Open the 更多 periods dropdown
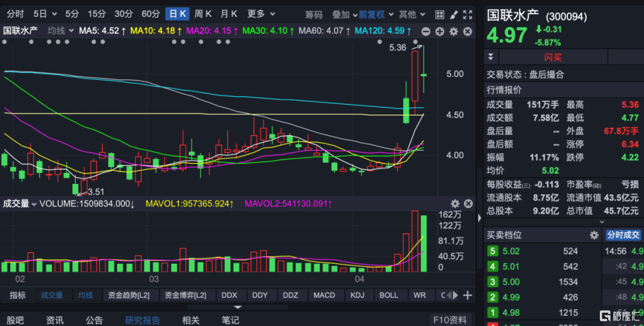Viewport: 644px width, 326px height. tap(261, 14)
